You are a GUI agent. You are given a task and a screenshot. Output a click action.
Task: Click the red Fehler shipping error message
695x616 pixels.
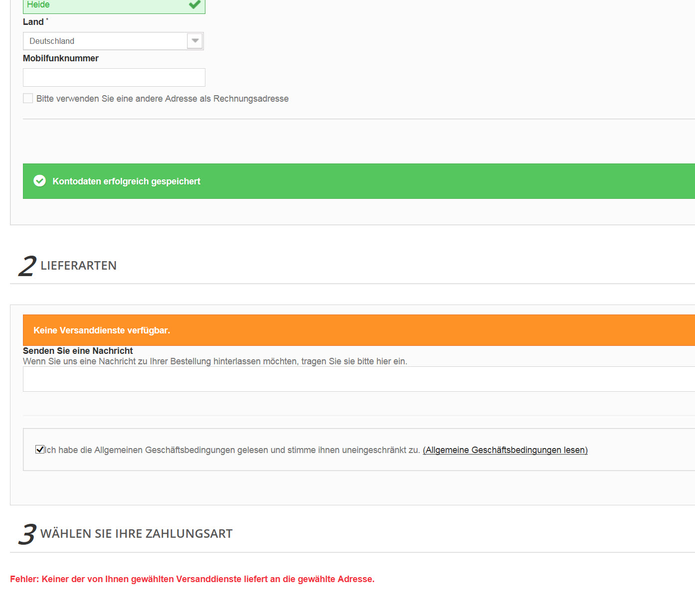(x=192, y=579)
